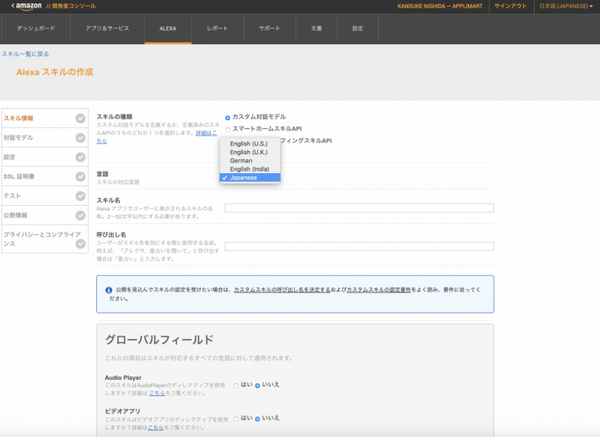
Task: Choose English (India) from language list
Action: tap(249, 169)
